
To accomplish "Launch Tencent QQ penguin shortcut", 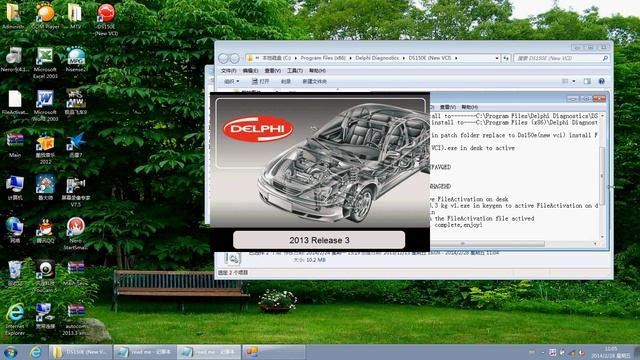I will click(x=45, y=231).
